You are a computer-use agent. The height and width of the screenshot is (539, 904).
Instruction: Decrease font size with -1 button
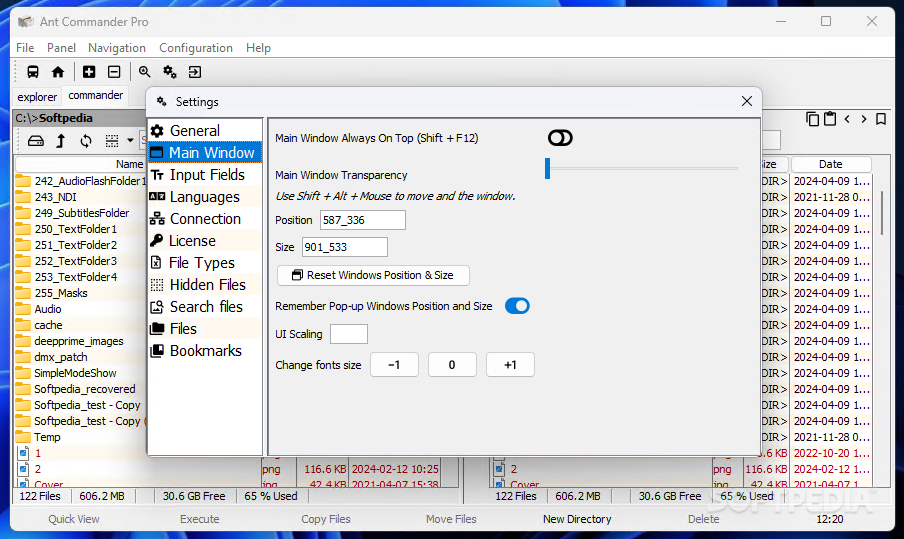(394, 365)
